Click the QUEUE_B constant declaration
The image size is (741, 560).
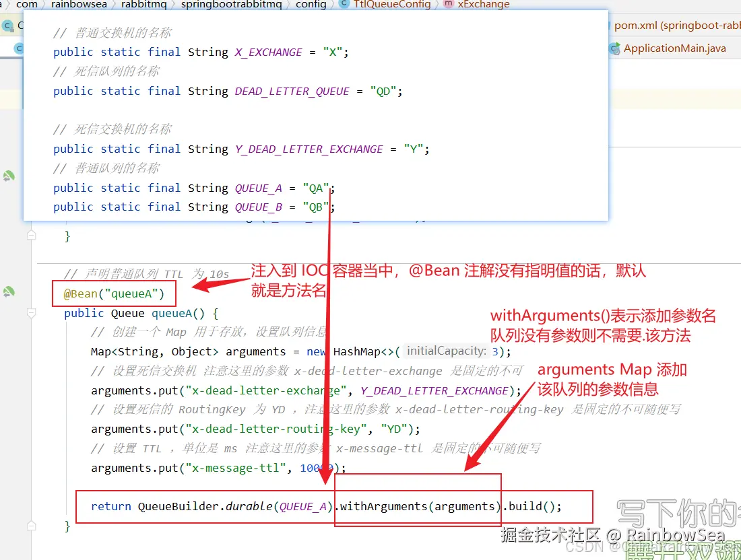259,207
